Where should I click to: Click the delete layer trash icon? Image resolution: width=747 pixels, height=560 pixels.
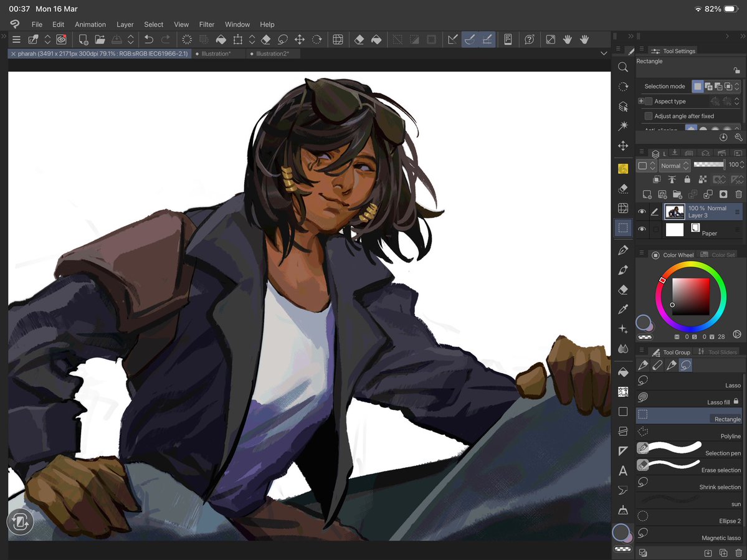click(738, 194)
